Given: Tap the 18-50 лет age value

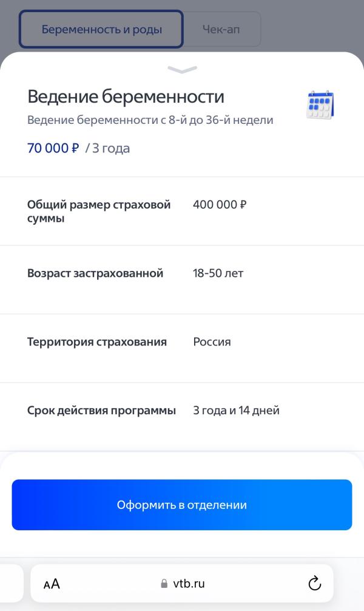Looking at the screenshot, I should [x=218, y=273].
